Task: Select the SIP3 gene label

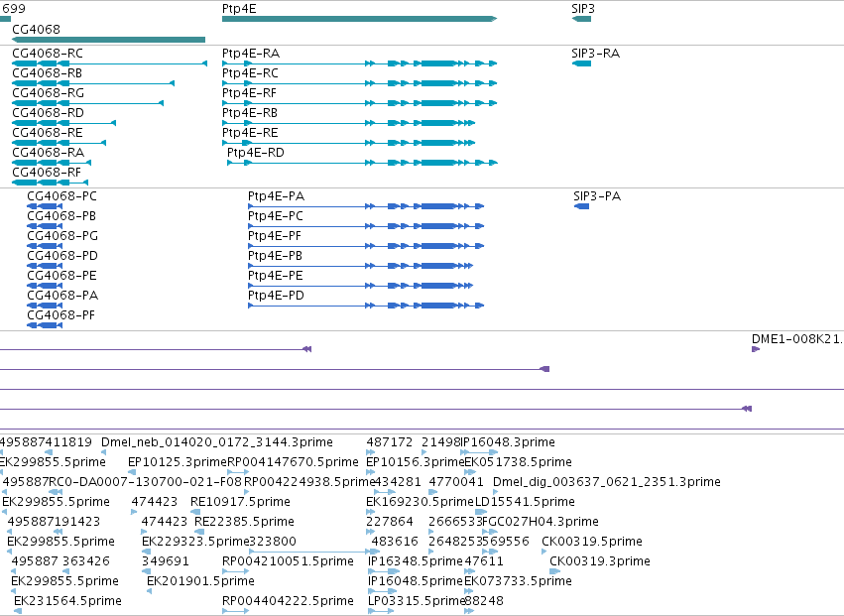Action: (583, 9)
